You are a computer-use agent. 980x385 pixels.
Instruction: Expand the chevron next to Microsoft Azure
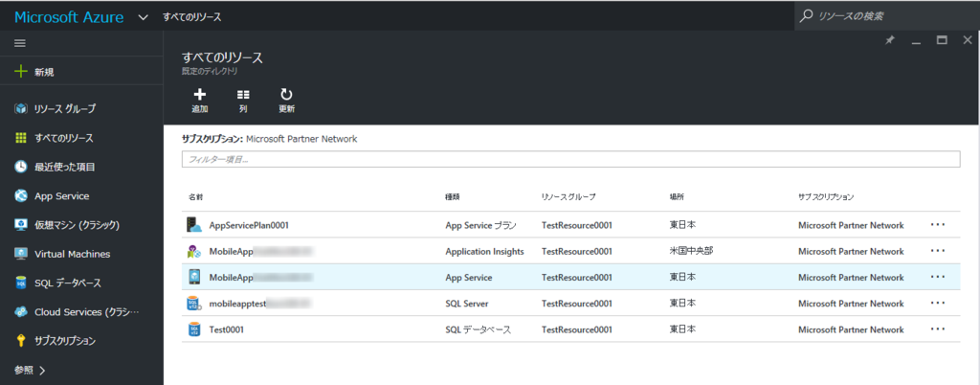click(x=144, y=17)
